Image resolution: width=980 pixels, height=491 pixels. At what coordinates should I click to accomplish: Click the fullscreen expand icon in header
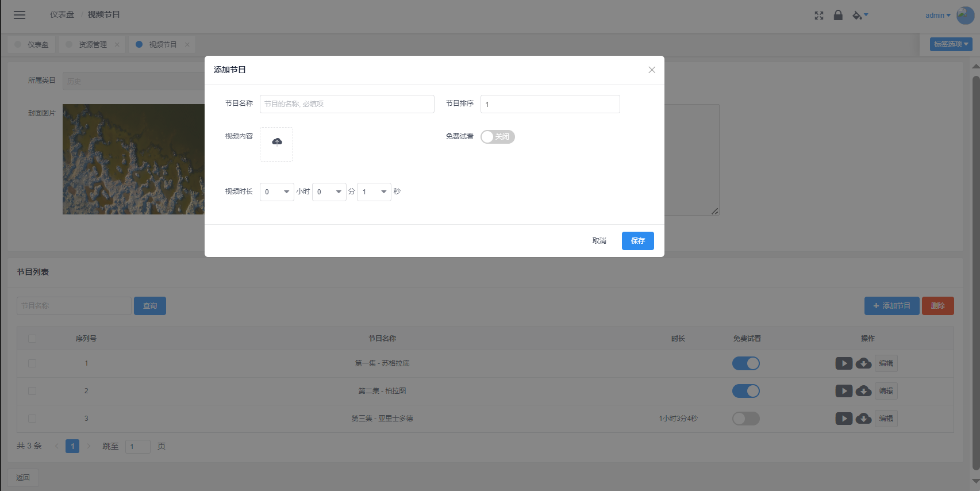tap(819, 16)
